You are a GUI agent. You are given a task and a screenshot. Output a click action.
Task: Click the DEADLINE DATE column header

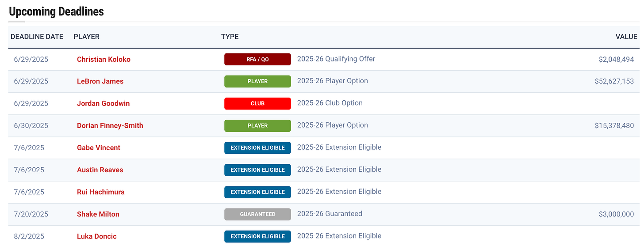coord(37,37)
